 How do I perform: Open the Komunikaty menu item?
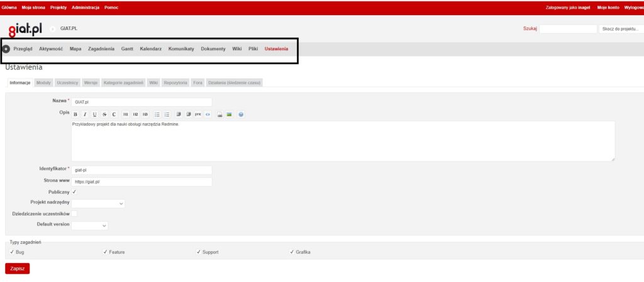(181, 49)
